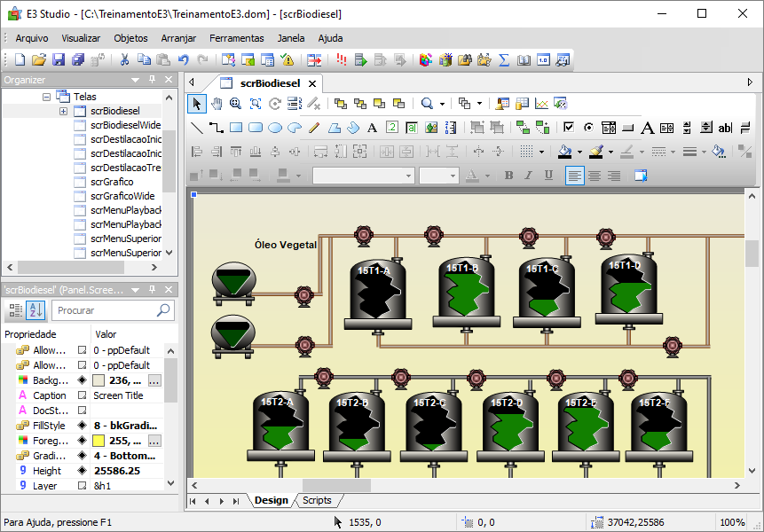Select the straight line drawing tool
This screenshot has height=532, width=764.
pos(197,128)
